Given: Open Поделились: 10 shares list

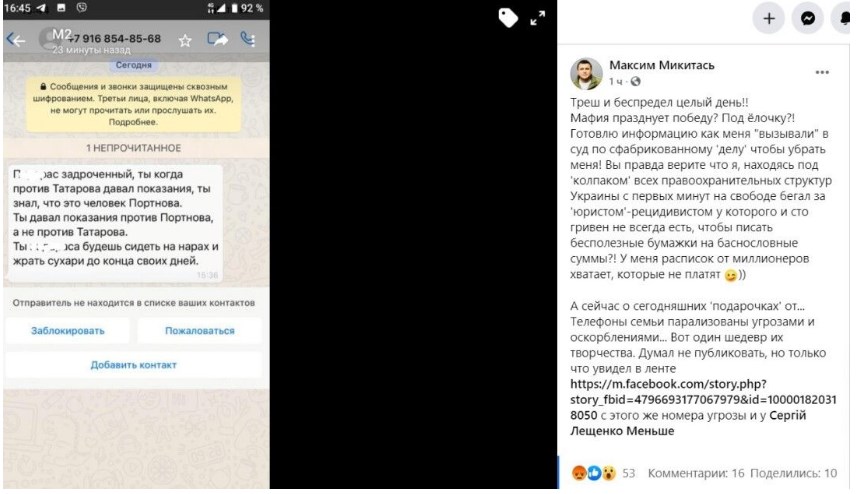Looking at the screenshot, I should click(x=793, y=473).
